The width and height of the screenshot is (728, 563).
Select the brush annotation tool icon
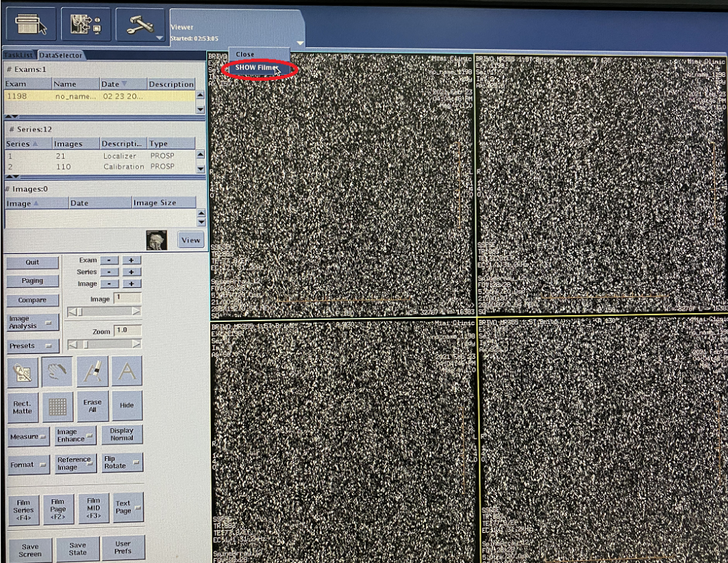click(x=92, y=372)
